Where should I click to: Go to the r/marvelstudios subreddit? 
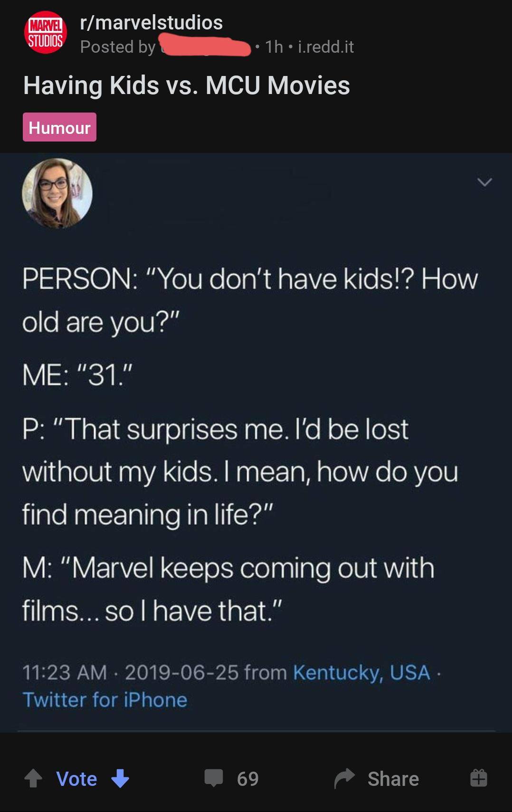[x=152, y=22]
